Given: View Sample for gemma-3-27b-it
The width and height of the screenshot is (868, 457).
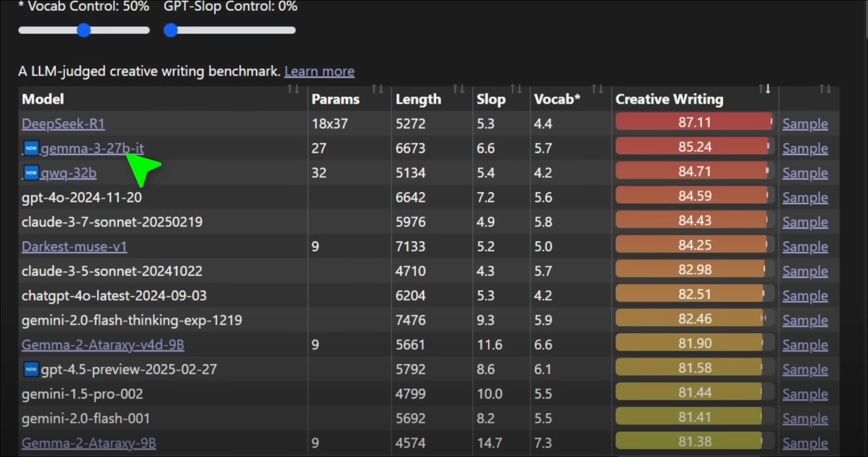Looking at the screenshot, I should [x=805, y=149].
